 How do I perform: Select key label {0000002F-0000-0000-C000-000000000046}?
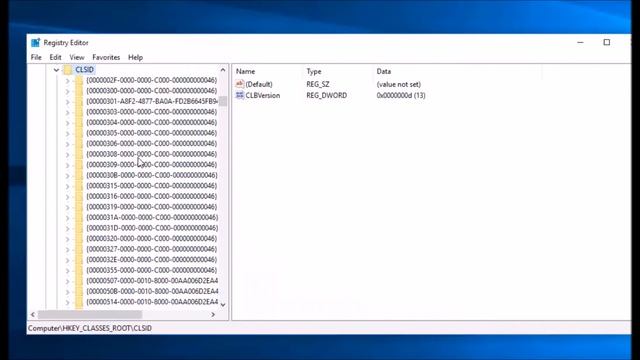point(151,80)
